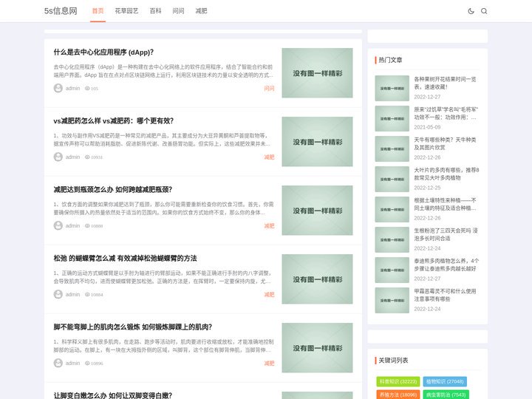532x399 pixels.
Task: Click the views eye icon on vs减肥药 article
Action: 87,157
